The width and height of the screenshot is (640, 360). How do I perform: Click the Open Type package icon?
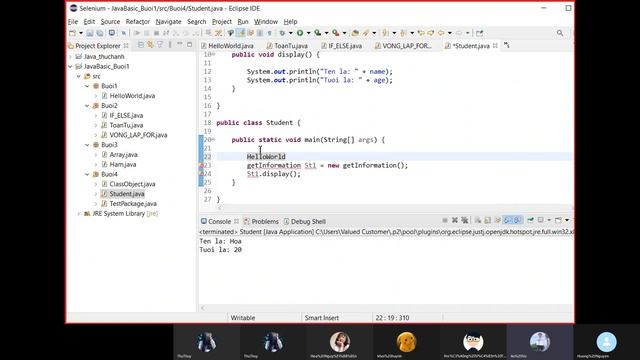click(355, 33)
